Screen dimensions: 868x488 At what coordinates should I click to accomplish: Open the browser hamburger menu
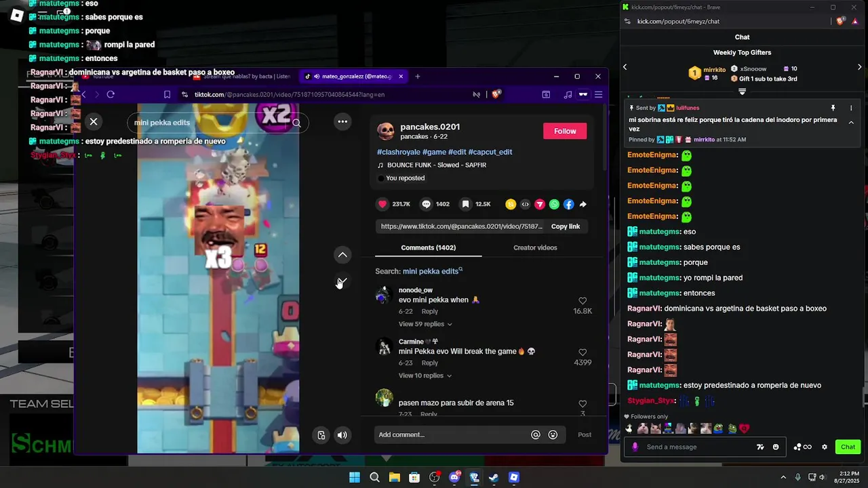(x=597, y=95)
